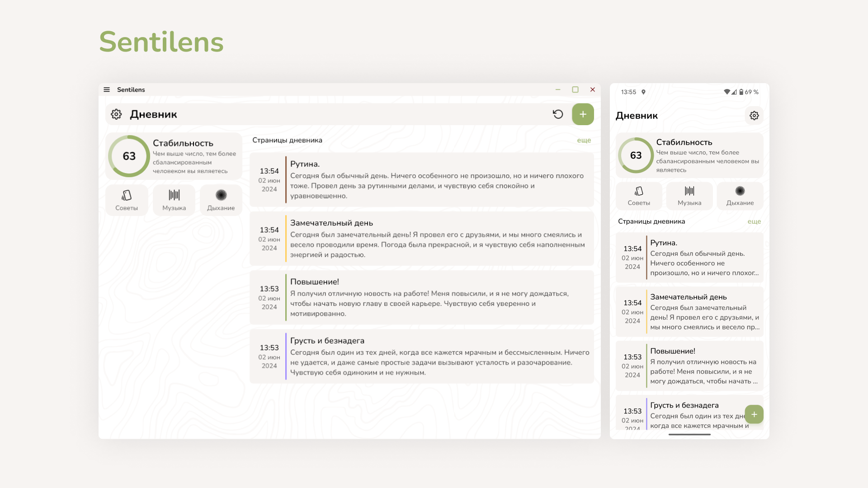The image size is (868, 488).
Task: Open Музыка card in desktop window
Action: pos(174,200)
